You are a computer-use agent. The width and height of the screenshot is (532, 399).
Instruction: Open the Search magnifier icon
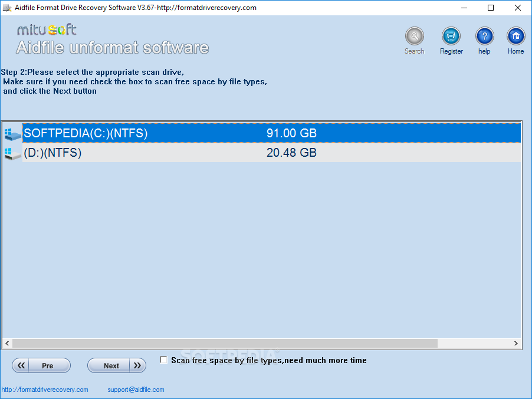pyautogui.click(x=414, y=36)
